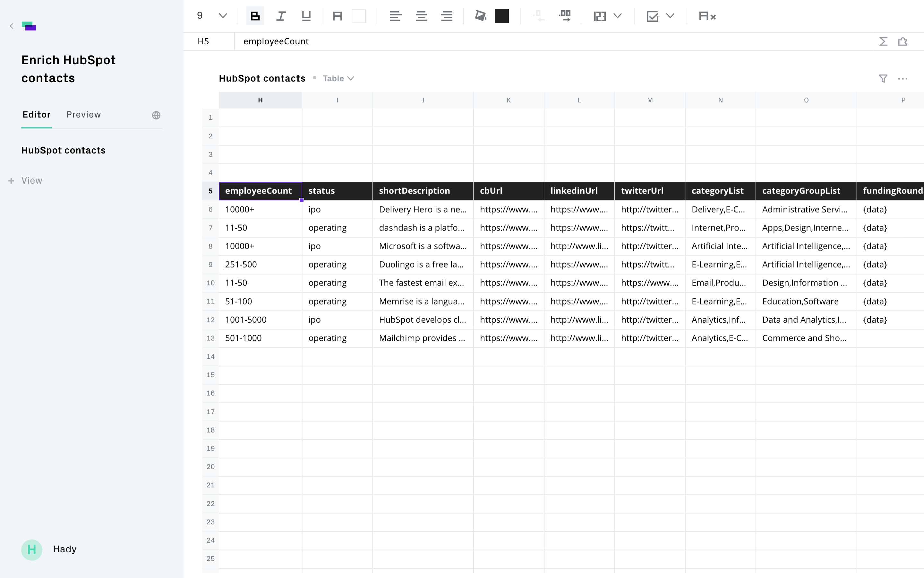Toggle bold formatting
This screenshot has width=924, height=578.
(255, 16)
